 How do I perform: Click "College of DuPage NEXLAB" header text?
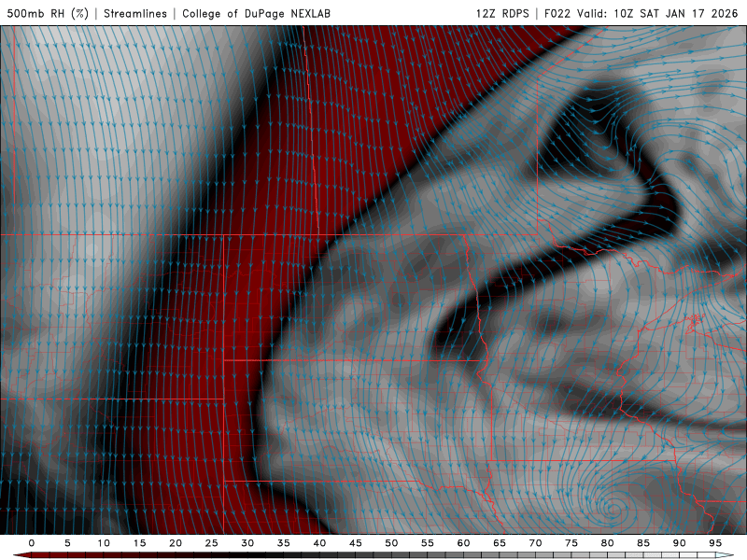(256, 13)
